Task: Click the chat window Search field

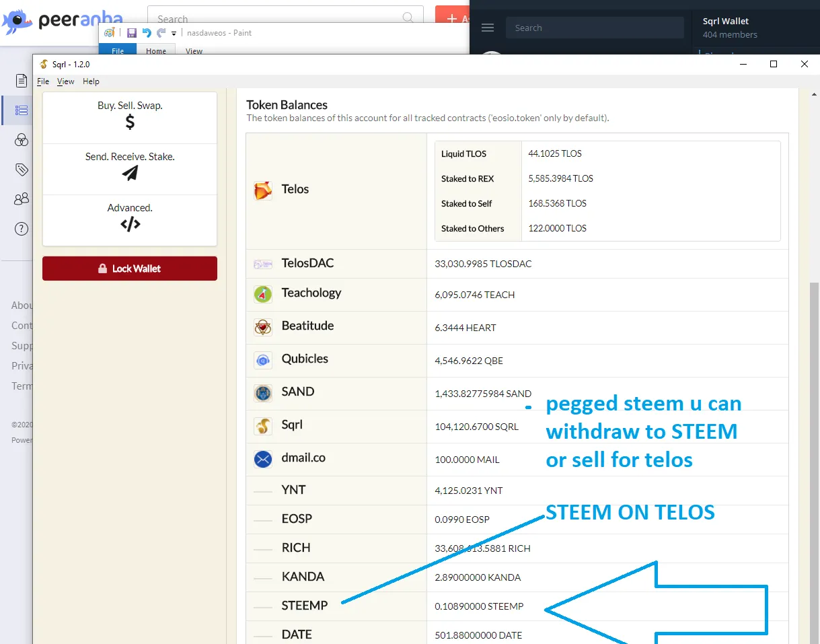Action: [x=595, y=28]
